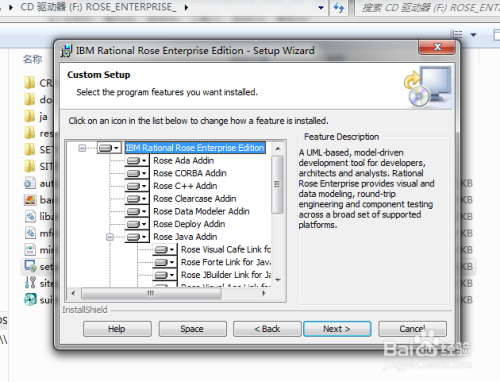The image size is (500, 382).
Task: Proceed with the Next > button
Action: tap(337, 329)
